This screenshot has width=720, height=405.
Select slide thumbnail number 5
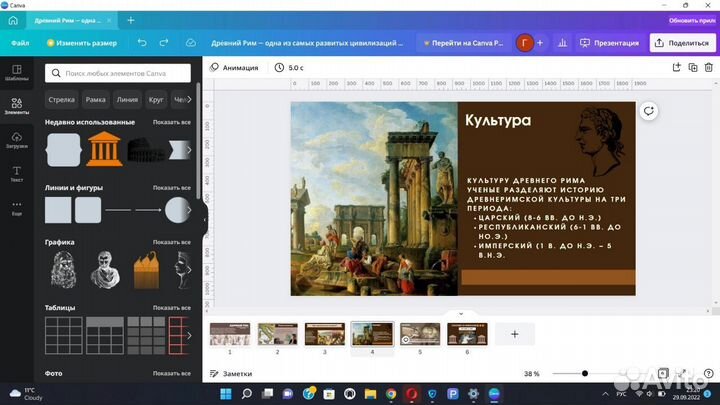tap(420, 334)
